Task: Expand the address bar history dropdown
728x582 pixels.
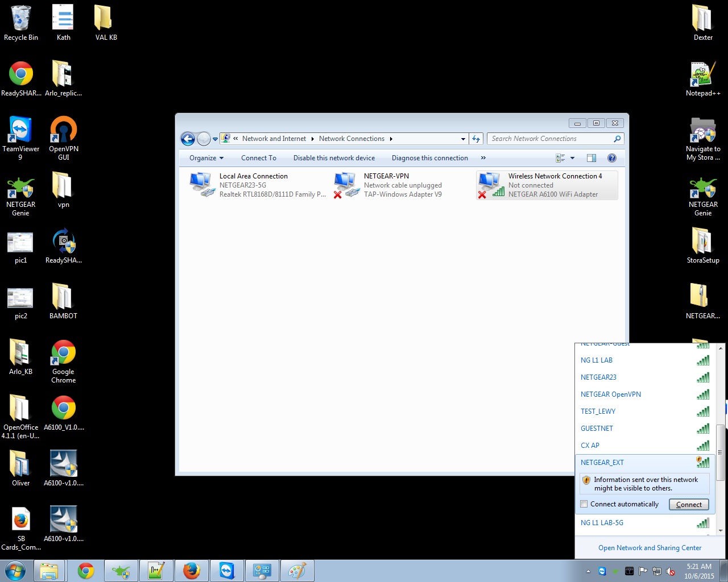Action: coord(463,139)
